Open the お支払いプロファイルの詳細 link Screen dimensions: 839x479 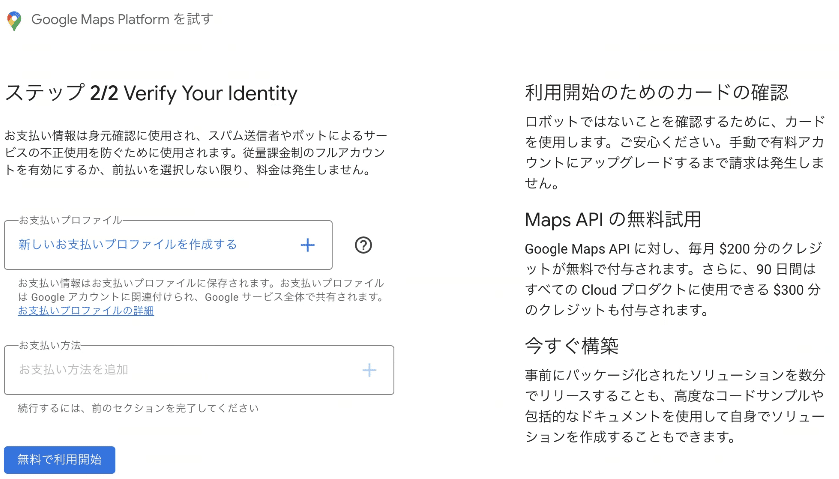86,311
